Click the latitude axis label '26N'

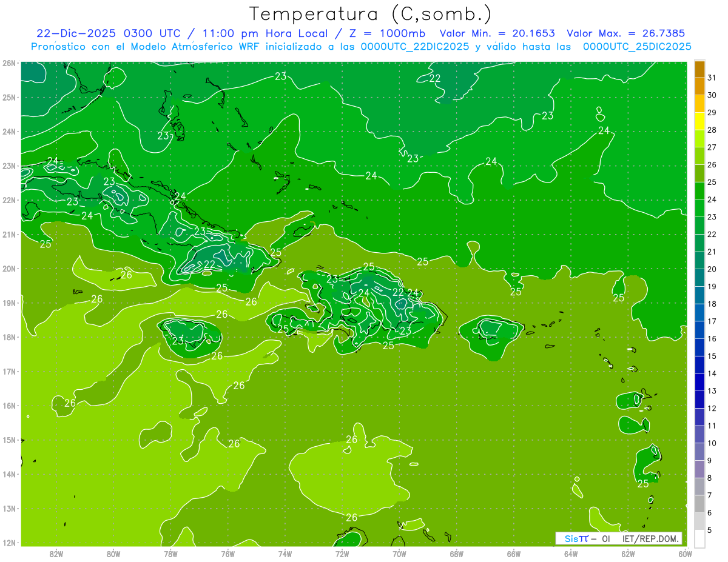tap(8, 63)
